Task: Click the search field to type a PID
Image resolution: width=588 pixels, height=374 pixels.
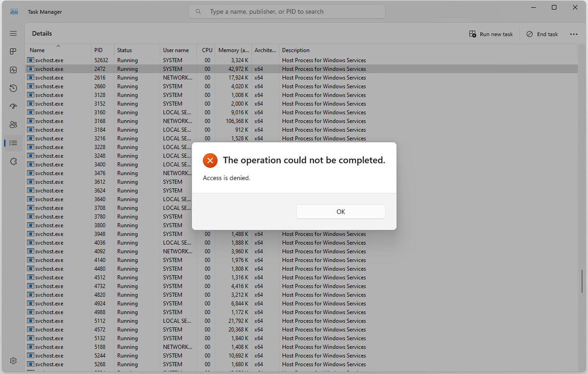Action: (287, 11)
